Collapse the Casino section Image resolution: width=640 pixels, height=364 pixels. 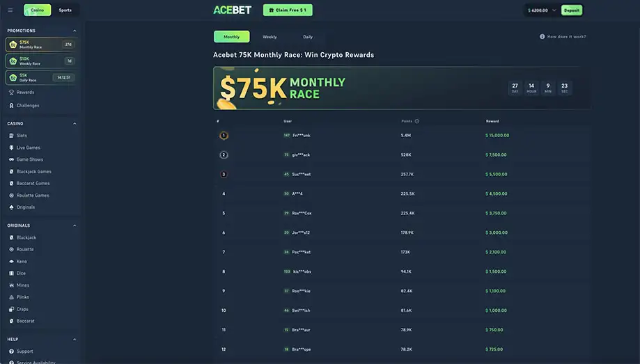click(x=75, y=124)
